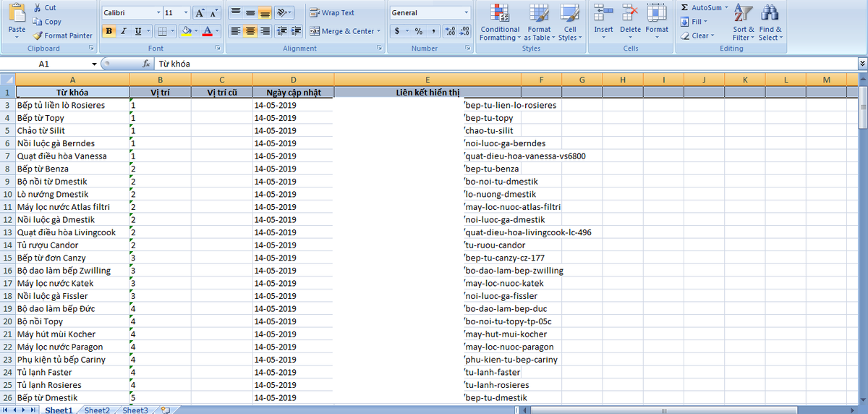868x414 pixels.
Task: Click Increase Decimal icon
Action: (x=450, y=31)
